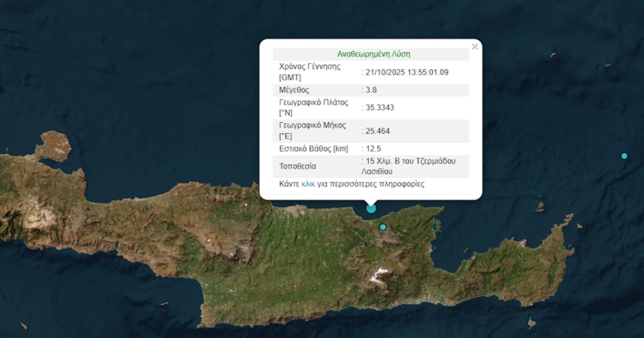Click the 'Τοποθεσία' row label
The image size is (644, 338).
[x=297, y=166]
